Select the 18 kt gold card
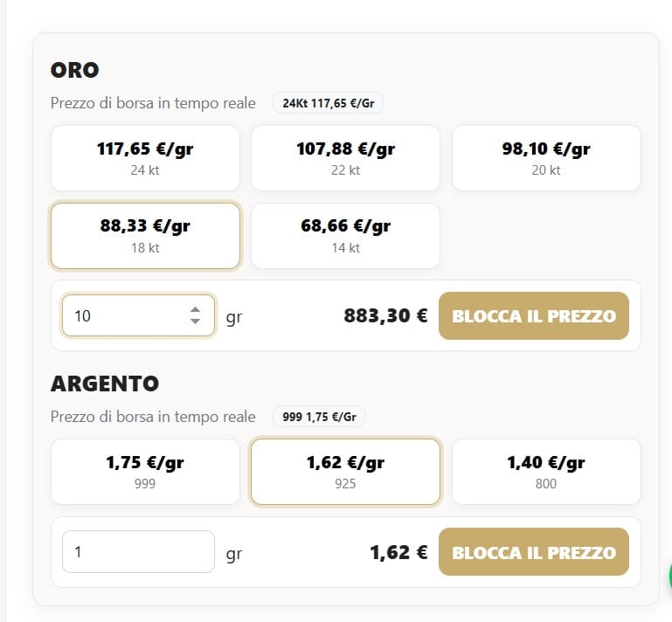Screen dimensions: 672x622 pyautogui.click(x=145, y=236)
